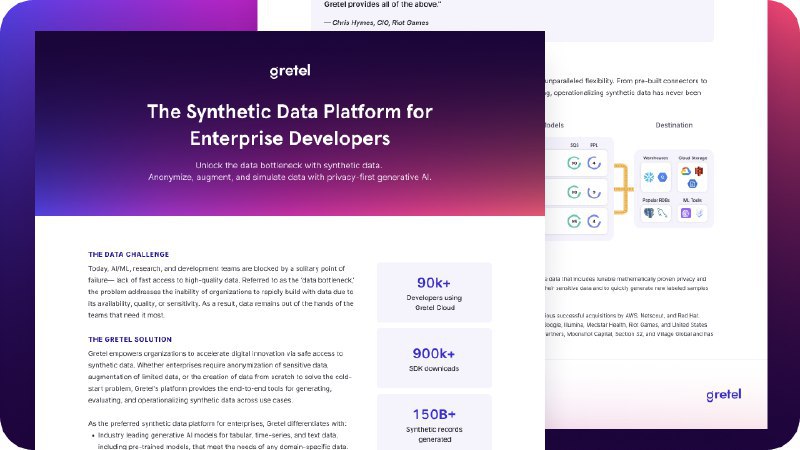Click 'The Data Challenge' heading
This screenshot has height=450, width=800.
pos(128,254)
